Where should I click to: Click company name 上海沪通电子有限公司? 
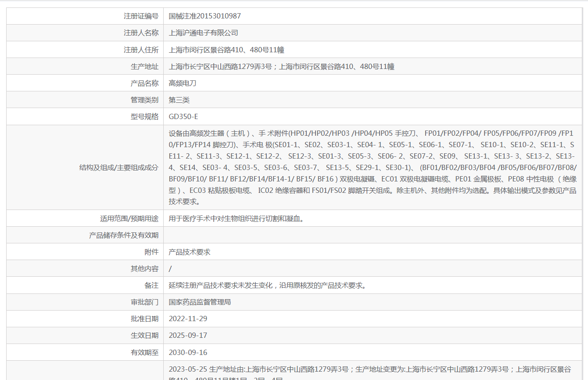click(204, 33)
